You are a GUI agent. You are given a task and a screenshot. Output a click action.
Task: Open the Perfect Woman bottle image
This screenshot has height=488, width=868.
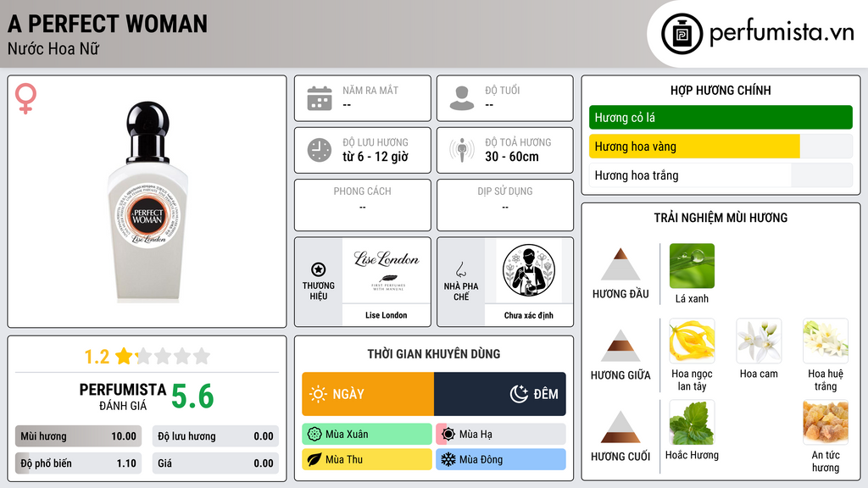pos(147,202)
